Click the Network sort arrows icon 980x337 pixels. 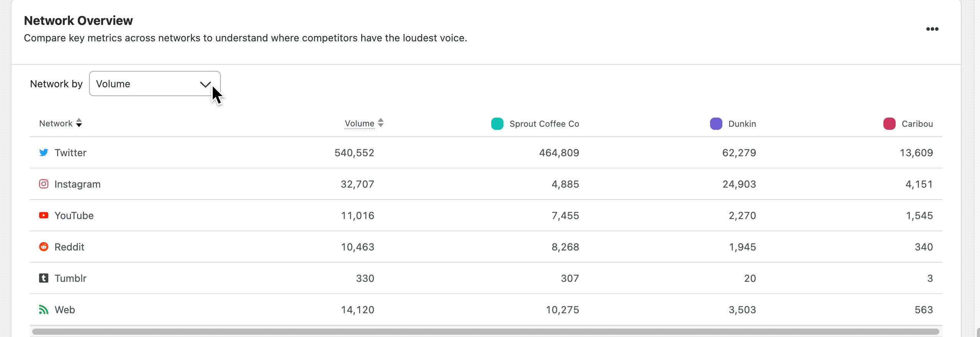(x=79, y=123)
